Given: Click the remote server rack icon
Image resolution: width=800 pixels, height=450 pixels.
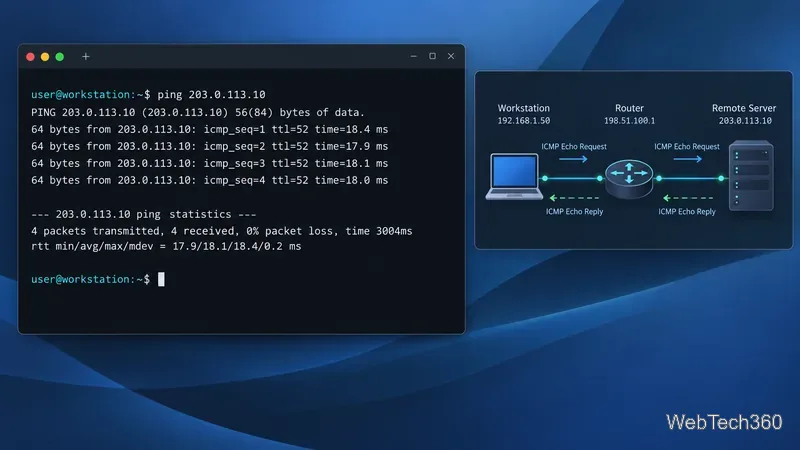Looking at the screenshot, I should point(751,176).
